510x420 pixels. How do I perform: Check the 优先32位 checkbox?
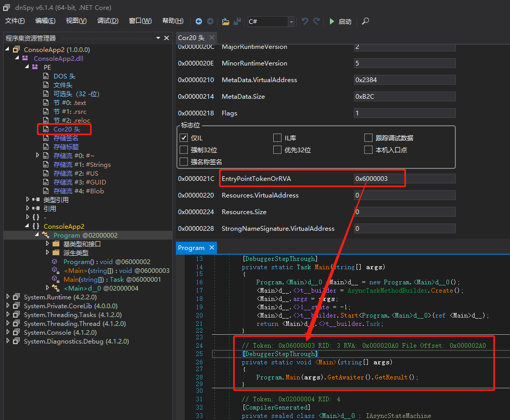tap(278, 150)
